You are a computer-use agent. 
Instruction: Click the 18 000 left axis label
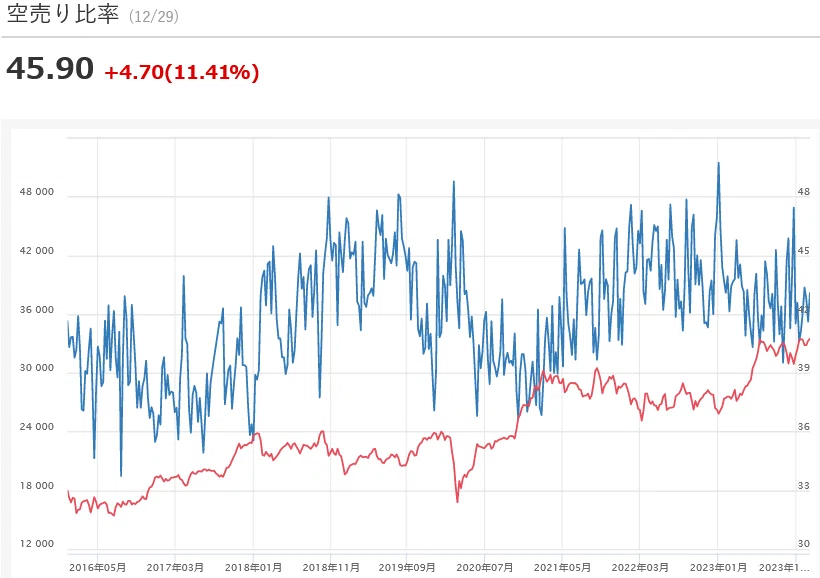click(x=37, y=486)
